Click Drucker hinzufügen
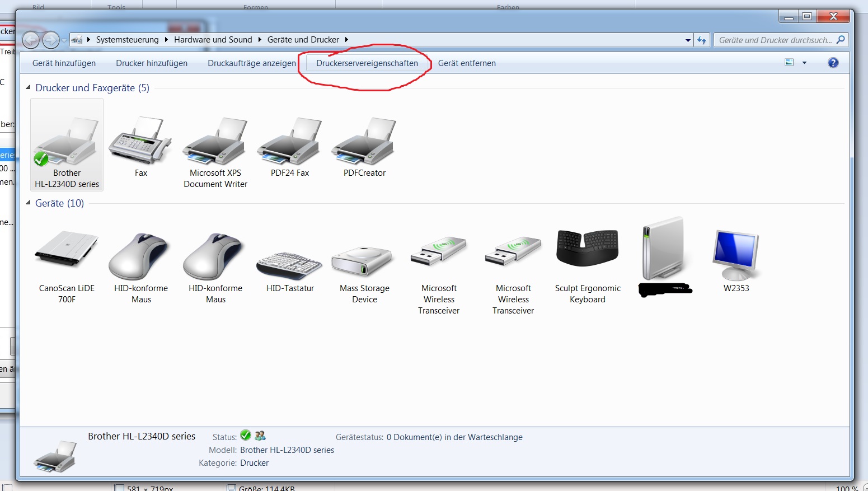 coord(152,63)
